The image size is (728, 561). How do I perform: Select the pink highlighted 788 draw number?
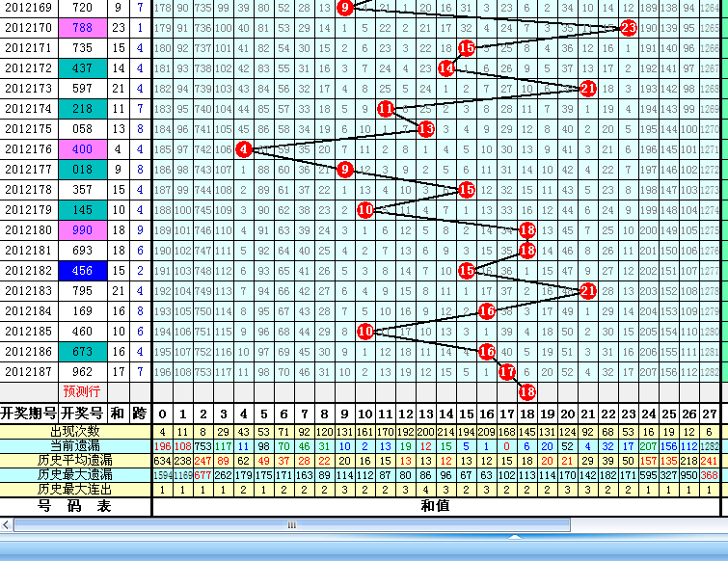82,28
